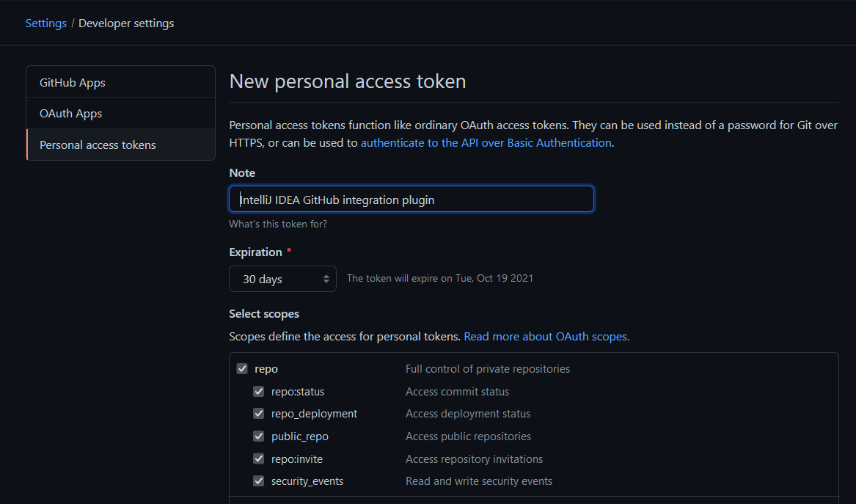Open 'Read more about OAuth scopes' link
The image size is (856, 504).
click(546, 337)
